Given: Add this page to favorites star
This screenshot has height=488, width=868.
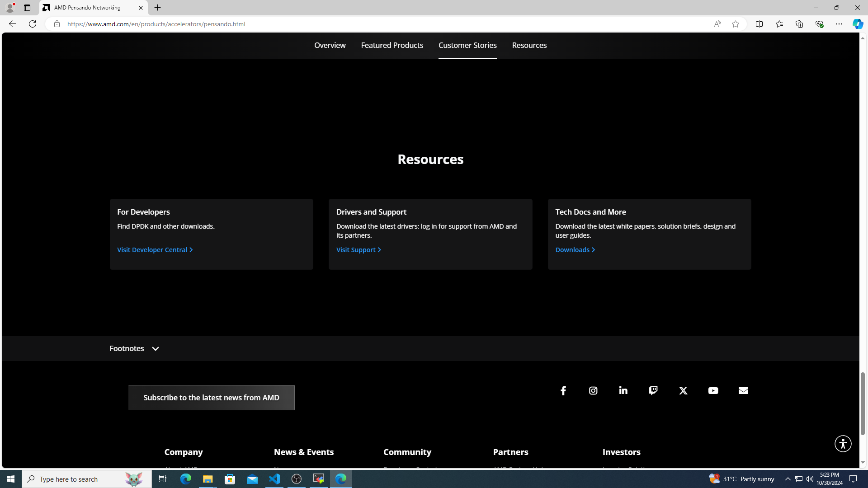Looking at the screenshot, I should (736, 24).
